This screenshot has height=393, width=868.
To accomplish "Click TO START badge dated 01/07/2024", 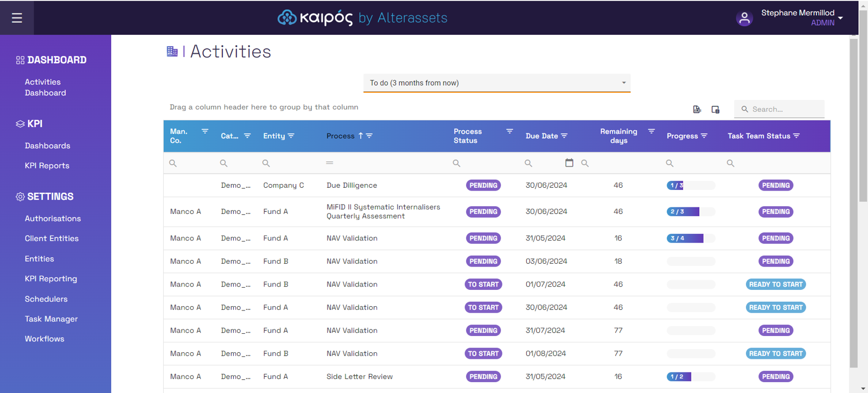I will (483, 284).
